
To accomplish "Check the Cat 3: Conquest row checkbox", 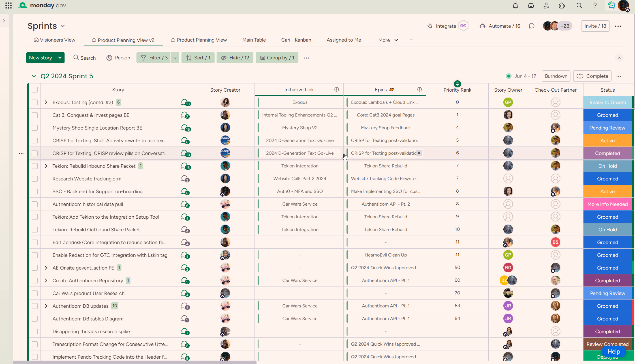I will click(x=35, y=115).
